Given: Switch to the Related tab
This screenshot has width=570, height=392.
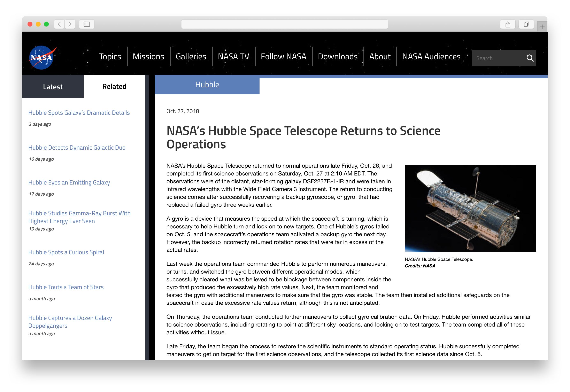Looking at the screenshot, I should pos(114,86).
